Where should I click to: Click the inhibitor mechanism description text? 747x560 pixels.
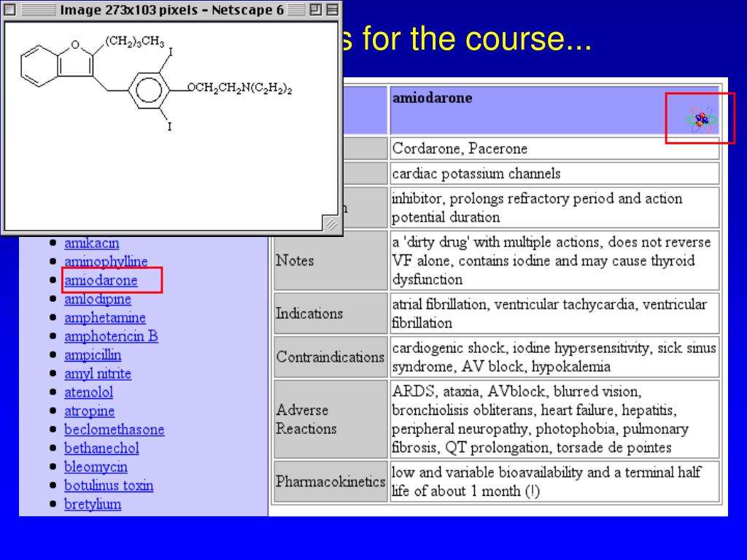pos(537,208)
